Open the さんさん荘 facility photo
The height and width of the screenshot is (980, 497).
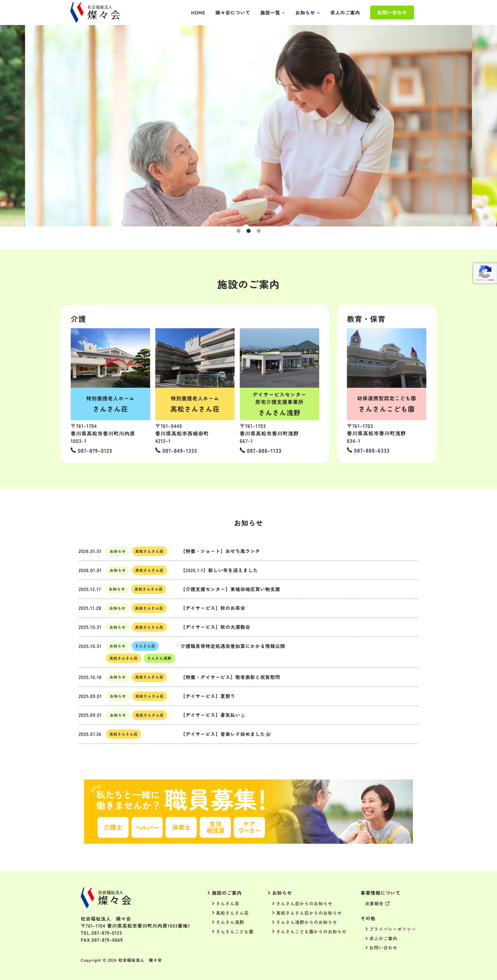pos(110,358)
